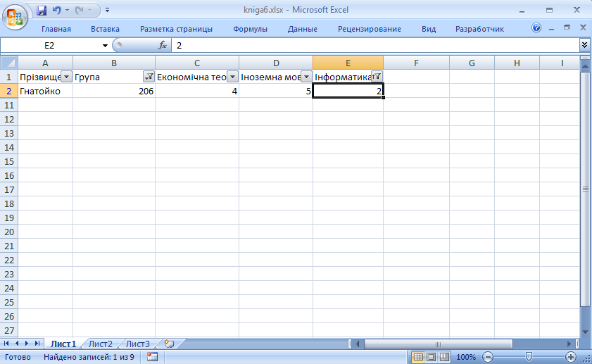The image size is (592, 364).
Task: Select column B header
Action: pos(114,63)
